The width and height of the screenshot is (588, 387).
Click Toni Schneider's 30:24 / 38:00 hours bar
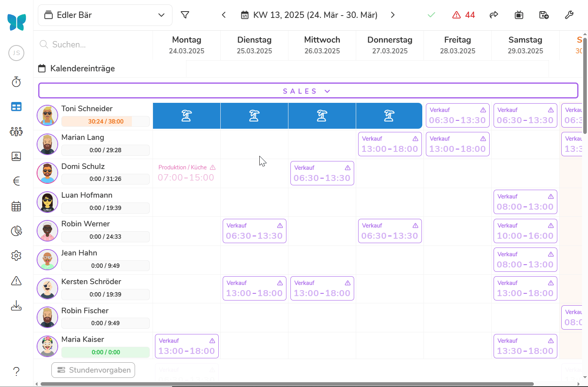106,122
